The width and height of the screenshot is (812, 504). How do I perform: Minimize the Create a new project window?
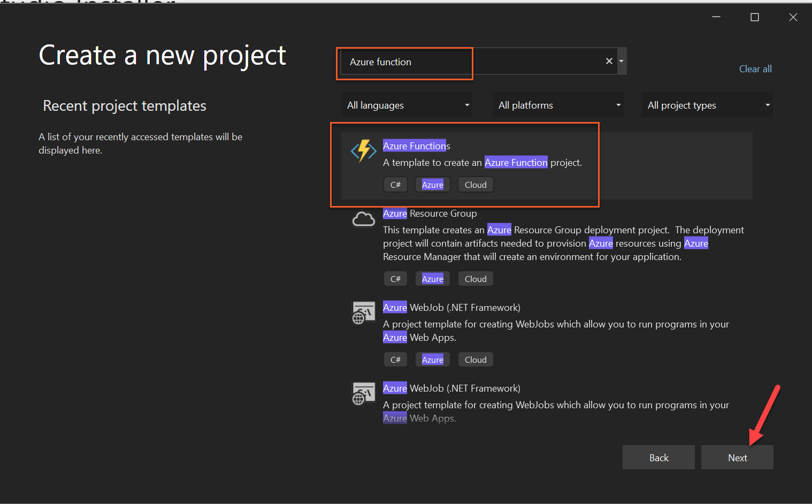pos(716,17)
